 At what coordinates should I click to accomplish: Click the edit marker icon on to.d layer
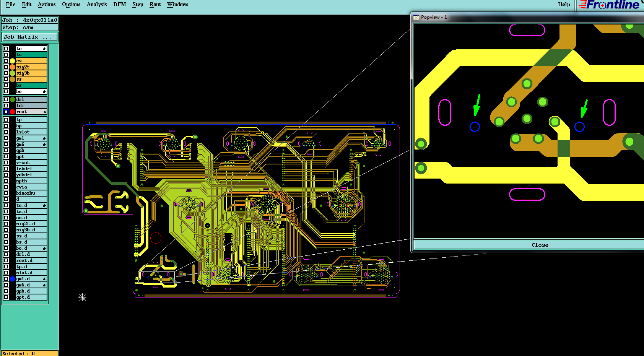point(44,206)
